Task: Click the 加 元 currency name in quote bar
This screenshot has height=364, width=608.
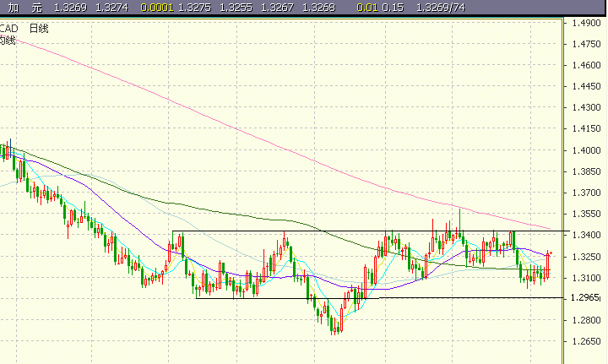Action: click(25, 8)
